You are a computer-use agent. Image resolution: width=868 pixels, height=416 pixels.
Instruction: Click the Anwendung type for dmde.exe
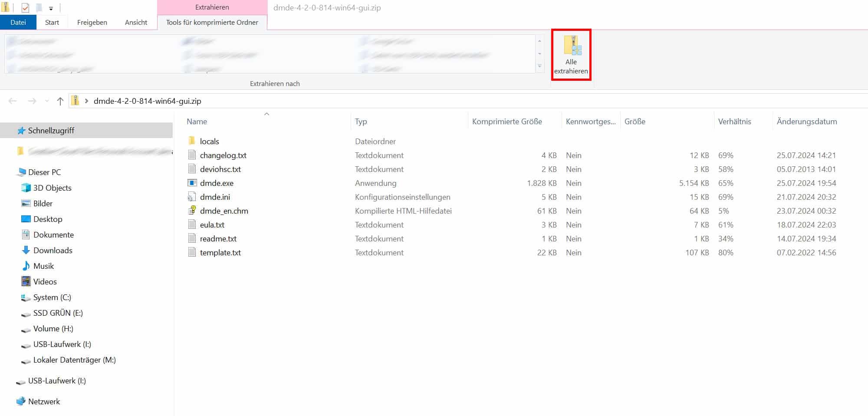point(375,183)
